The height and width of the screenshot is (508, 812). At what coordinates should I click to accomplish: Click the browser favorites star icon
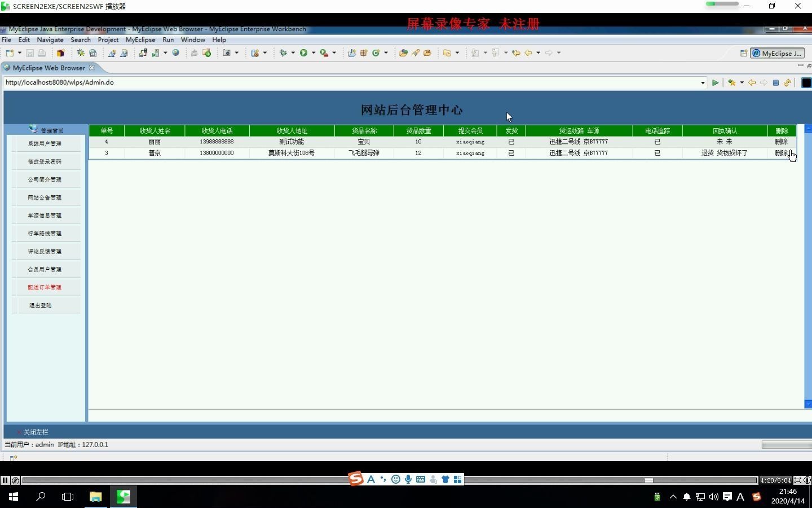731,82
